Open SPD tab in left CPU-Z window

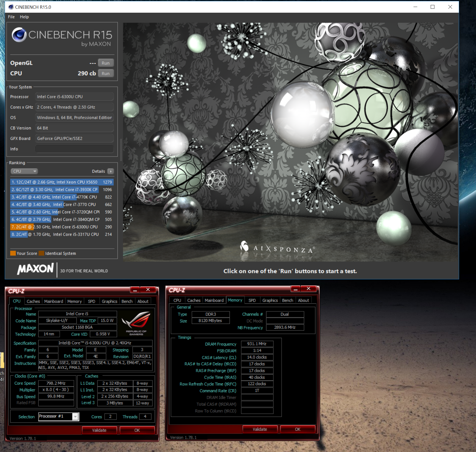[91, 301]
